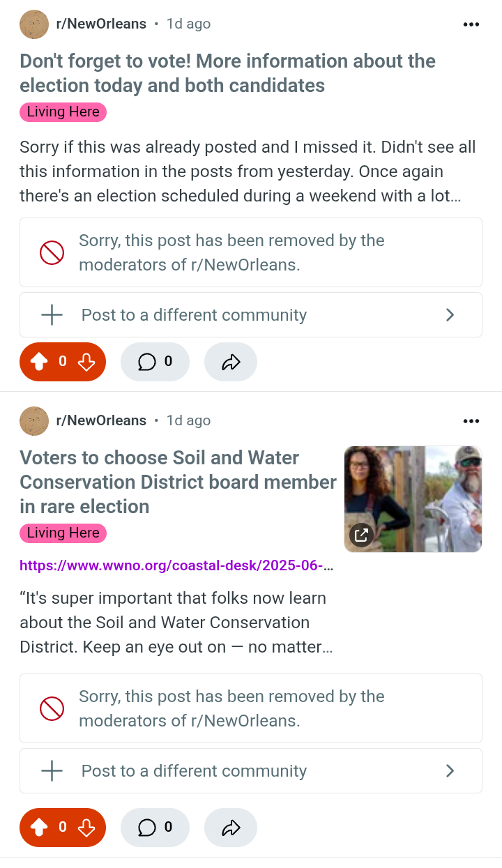Open r/NewOrleans avatar on the second post
This screenshot has height=868, width=502.
pyautogui.click(x=34, y=421)
